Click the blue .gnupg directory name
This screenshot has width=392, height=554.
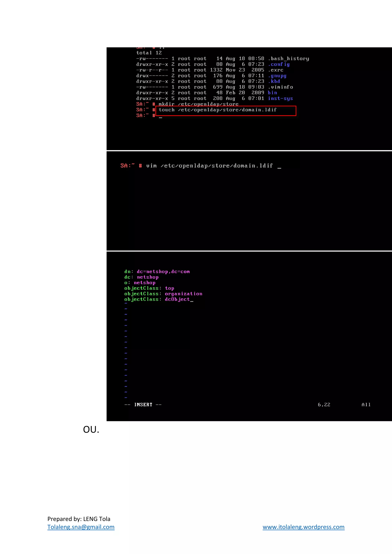click(x=277, y=76)
